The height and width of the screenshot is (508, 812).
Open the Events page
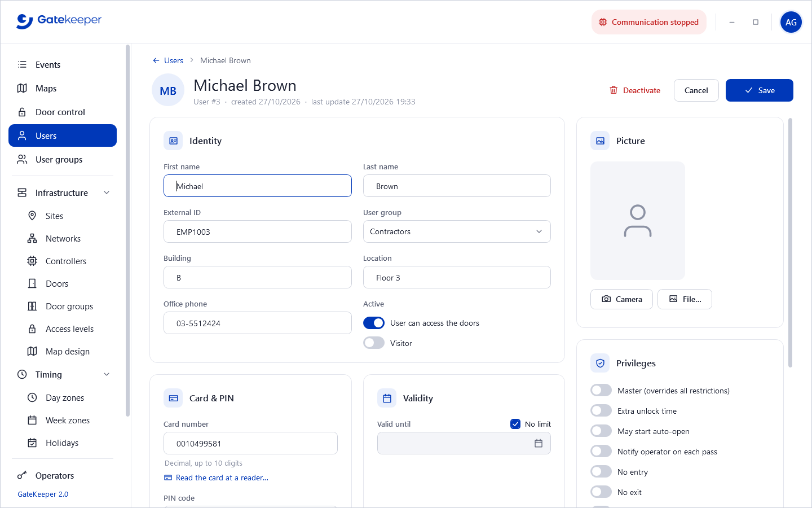pos(63,64)
